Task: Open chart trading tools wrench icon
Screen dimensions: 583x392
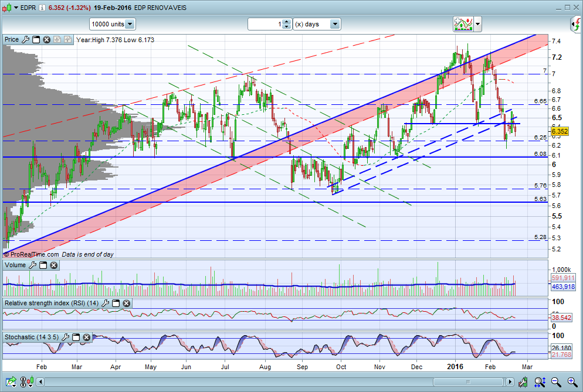Action: coord(523,381)
